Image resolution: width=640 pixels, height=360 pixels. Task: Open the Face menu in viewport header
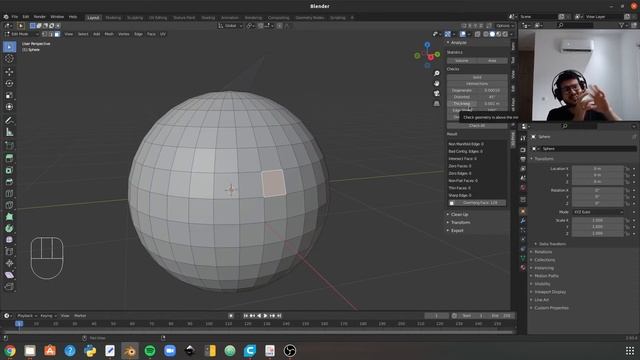151,34
